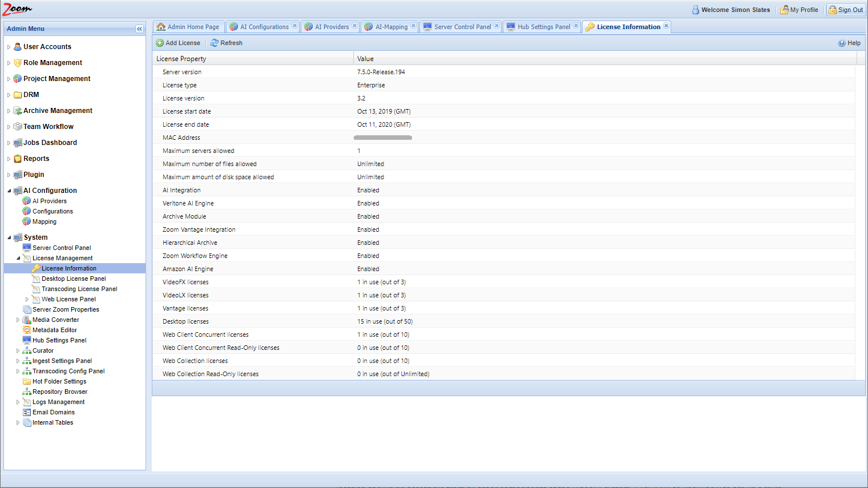Click the Project Management globe icon
The width and height of the screenshot is (868, 488).
(18, 79)
